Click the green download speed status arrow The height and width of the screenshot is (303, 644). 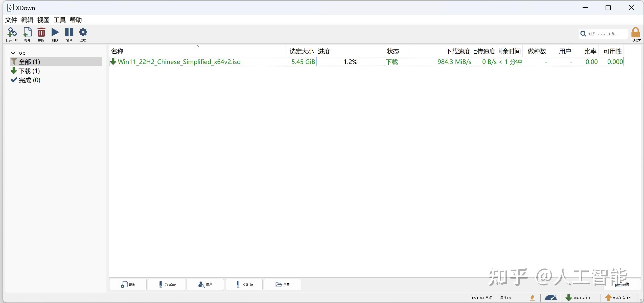click(568, 298)
